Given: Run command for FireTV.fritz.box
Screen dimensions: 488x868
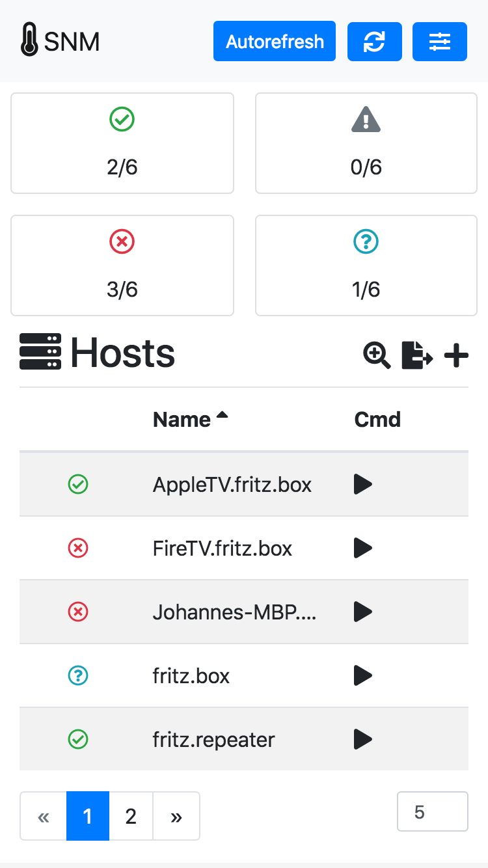Looking at the screenshot, I should [x=362, y=549].
